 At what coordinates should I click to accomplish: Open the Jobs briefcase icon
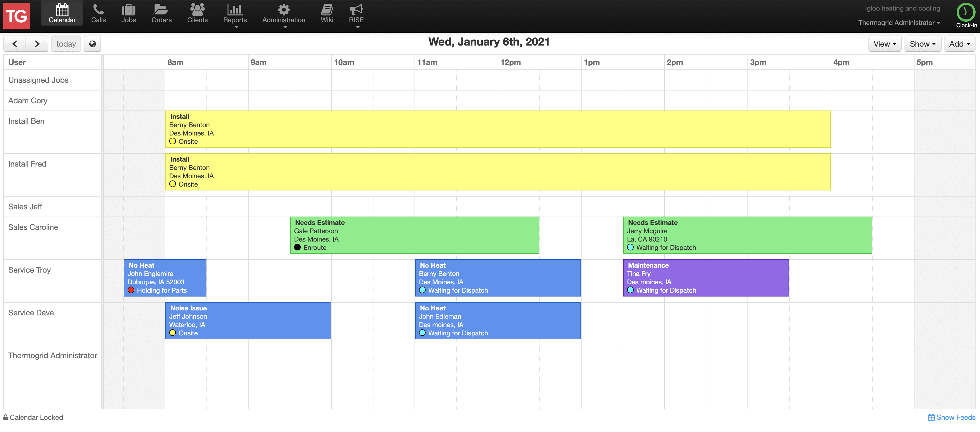(128, 9)
